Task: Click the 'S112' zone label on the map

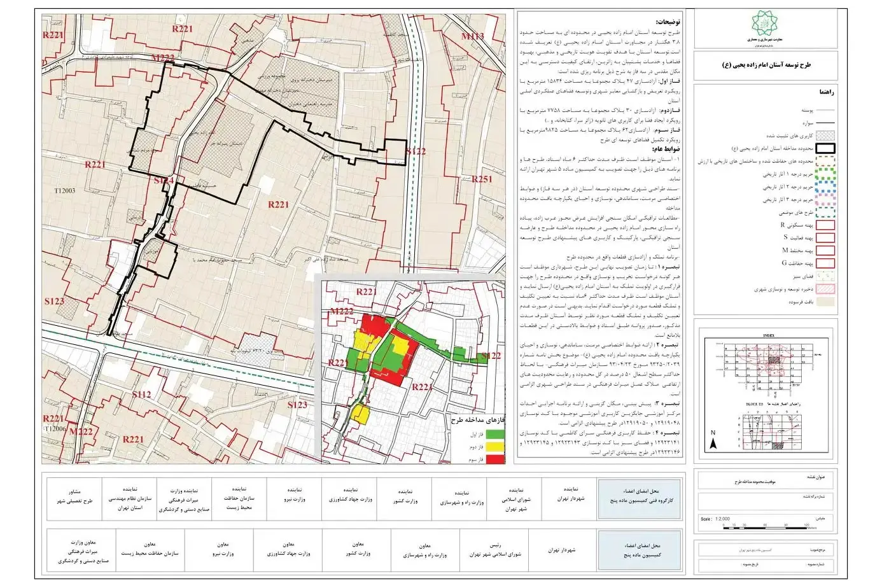Action: pyautogui.click(x=142, y=395)
